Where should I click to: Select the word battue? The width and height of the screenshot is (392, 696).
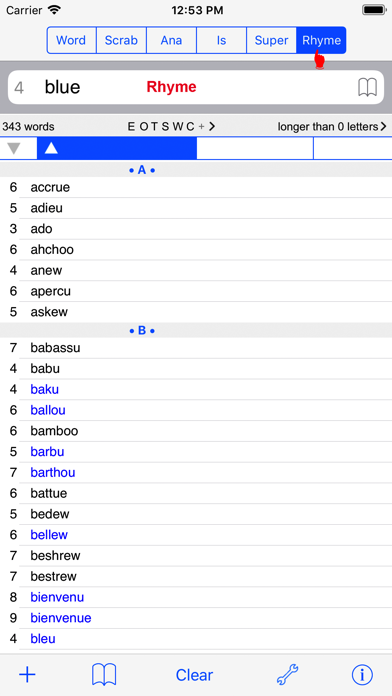coord(49,493)
